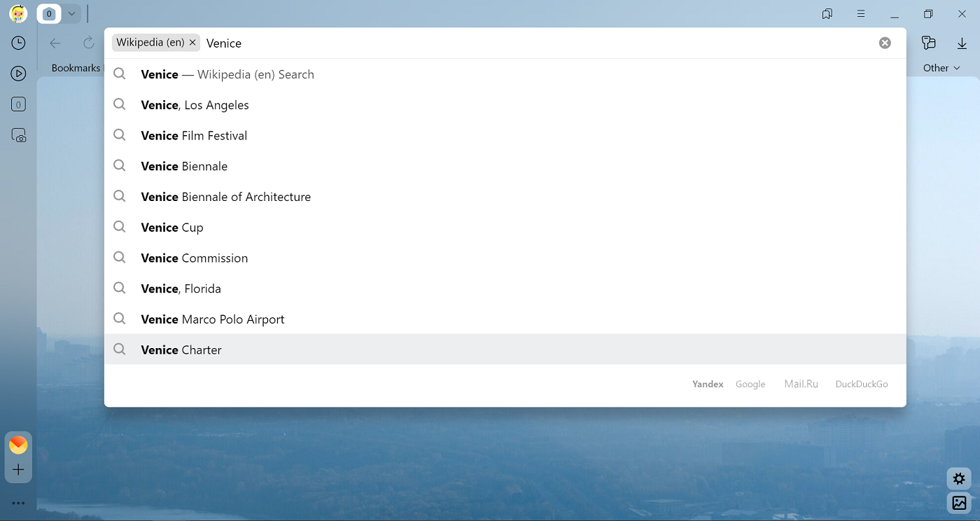The height and width of the screenshot is (521, 980).
Task: Click the user profile avatar
Action: (x=18, y=14)
